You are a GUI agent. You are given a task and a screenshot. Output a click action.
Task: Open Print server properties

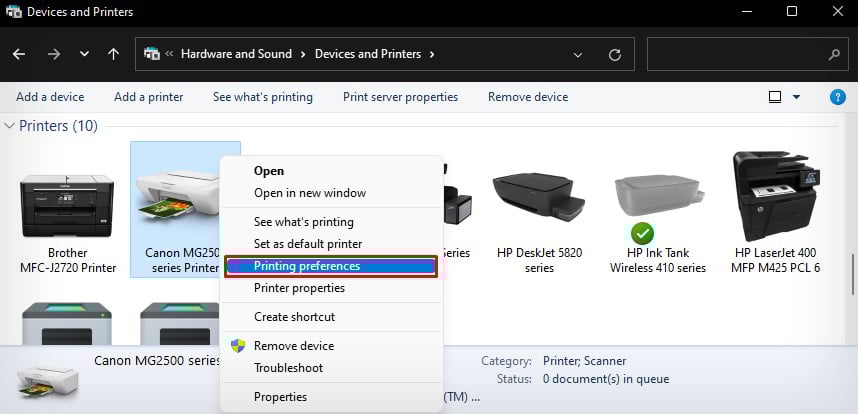tap(401, 97)
